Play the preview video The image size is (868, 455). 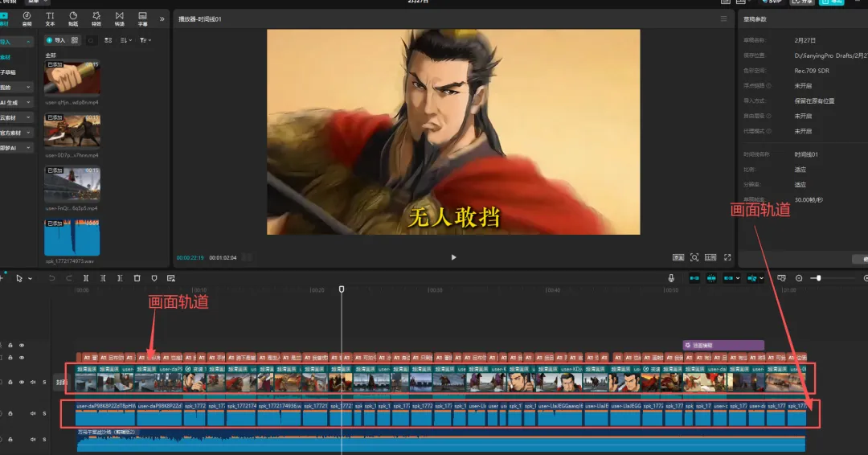pos(453,257)
